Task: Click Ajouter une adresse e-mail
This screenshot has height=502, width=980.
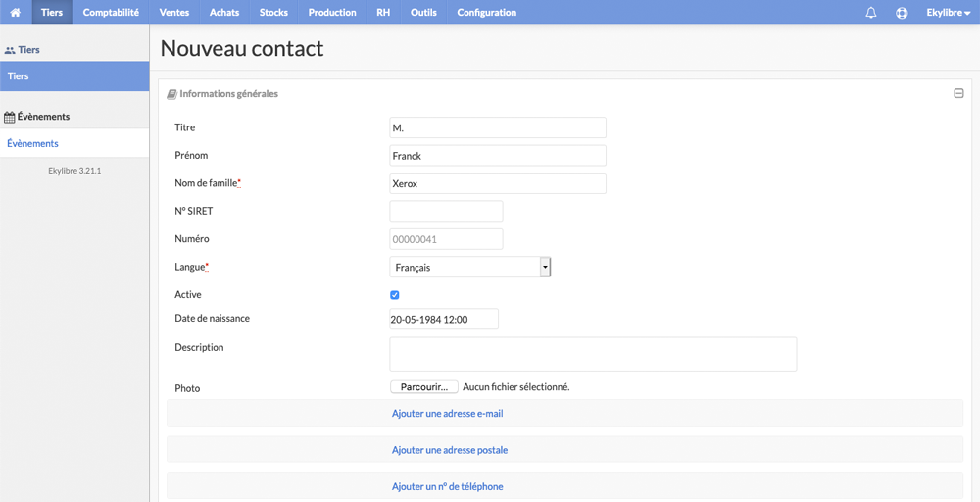Action: tap(448, 413)
